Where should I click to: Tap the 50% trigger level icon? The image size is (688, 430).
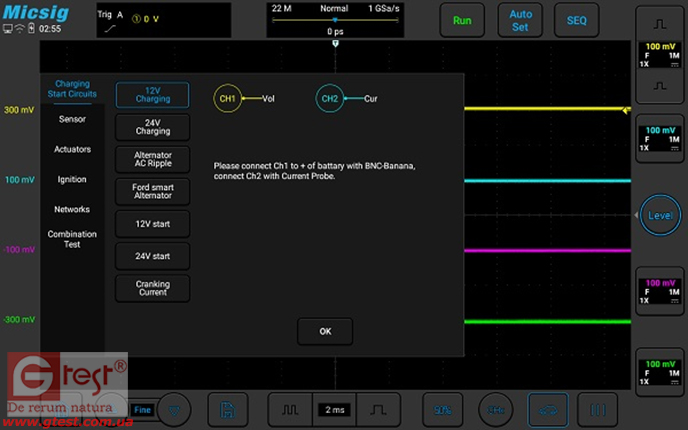pos(438,410)
